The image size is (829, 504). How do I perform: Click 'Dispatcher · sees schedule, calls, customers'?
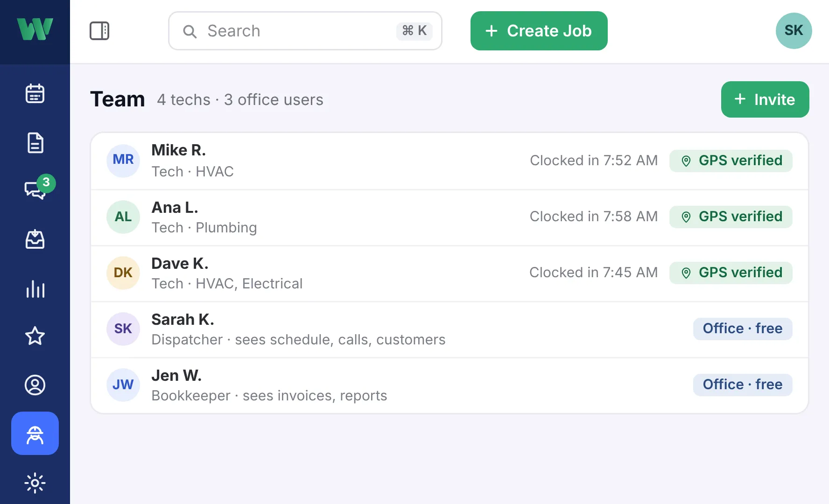click(298, 340)
